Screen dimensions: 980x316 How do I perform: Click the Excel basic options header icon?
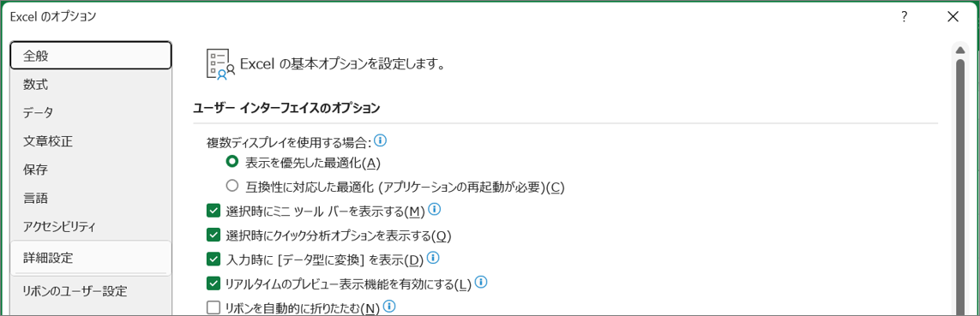(x=220, y=64)
